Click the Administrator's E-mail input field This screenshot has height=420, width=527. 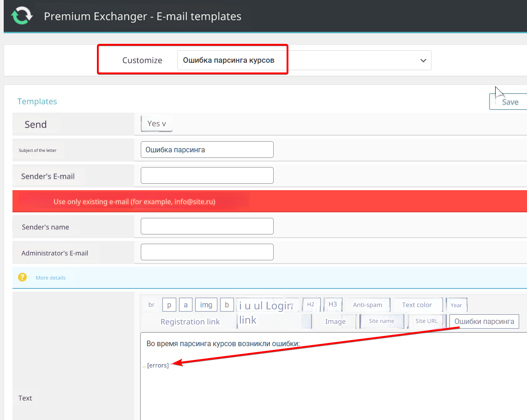click(207, 252)
